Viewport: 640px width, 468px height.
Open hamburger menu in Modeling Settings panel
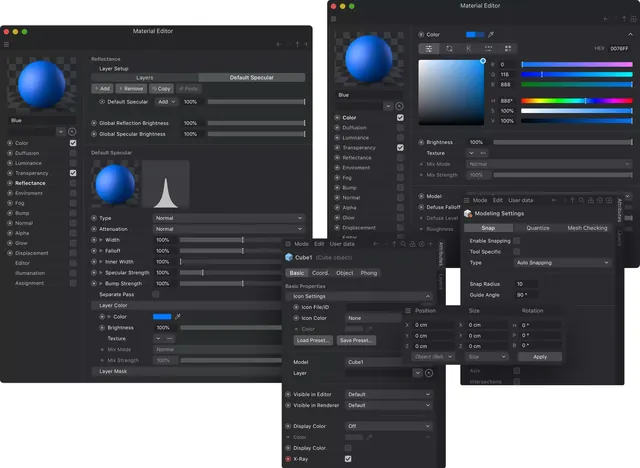tap(467, 200)
